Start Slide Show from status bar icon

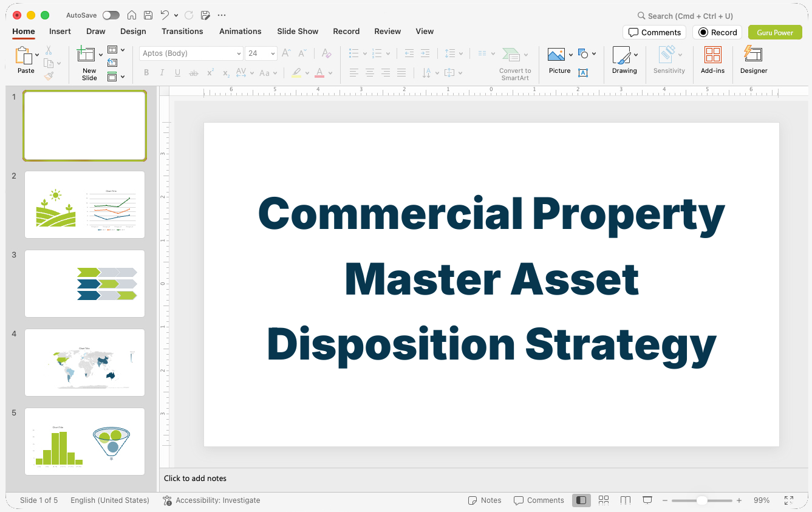647,500
